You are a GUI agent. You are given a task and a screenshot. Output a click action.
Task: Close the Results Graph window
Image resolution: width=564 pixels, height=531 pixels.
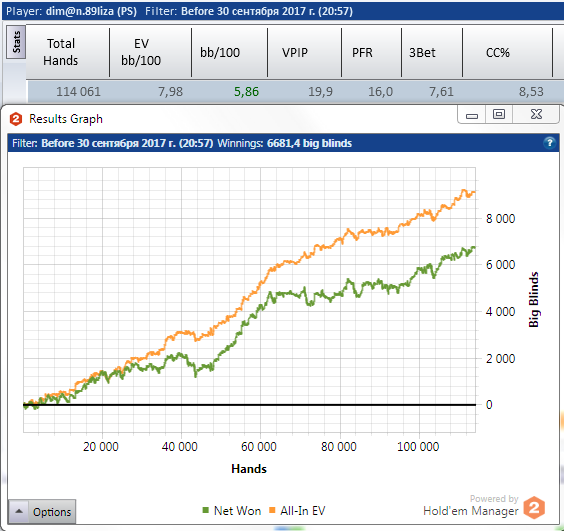point(536,115)
